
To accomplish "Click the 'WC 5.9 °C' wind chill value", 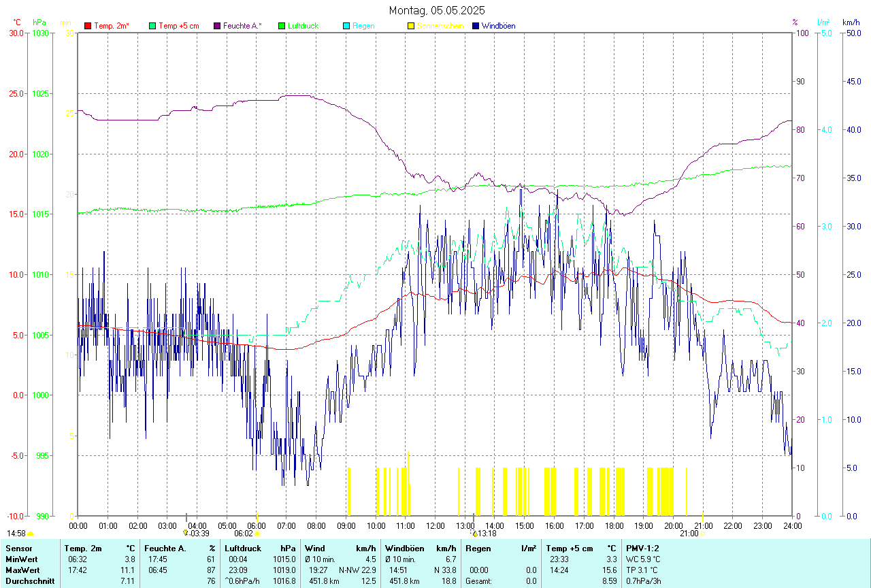I will tap(643, 559).
